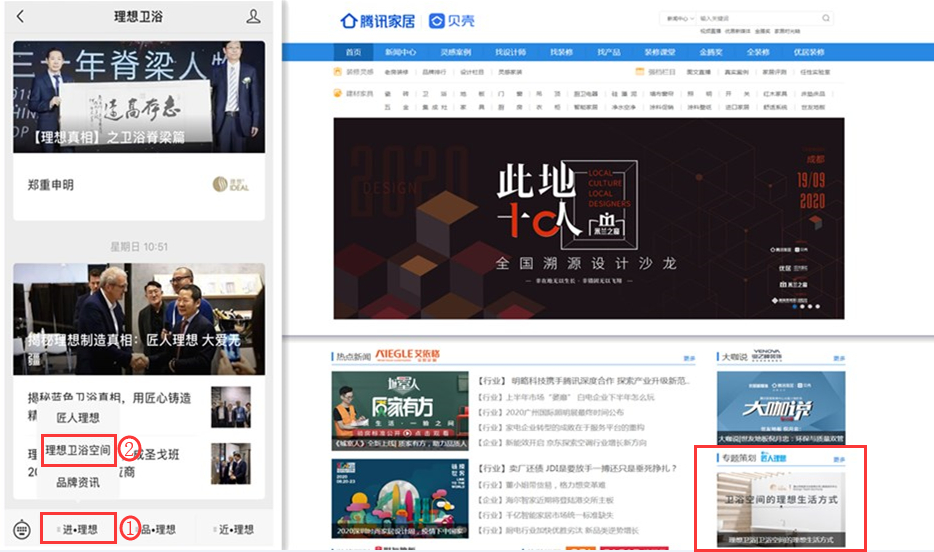Open the profile person icon in 理想卫浴 chat

click(253, 16)
